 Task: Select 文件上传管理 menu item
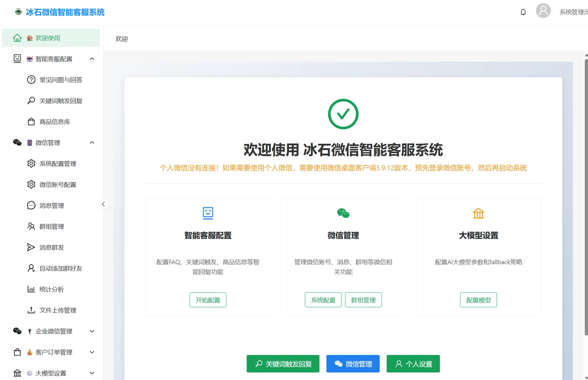(x=51, y=310)
